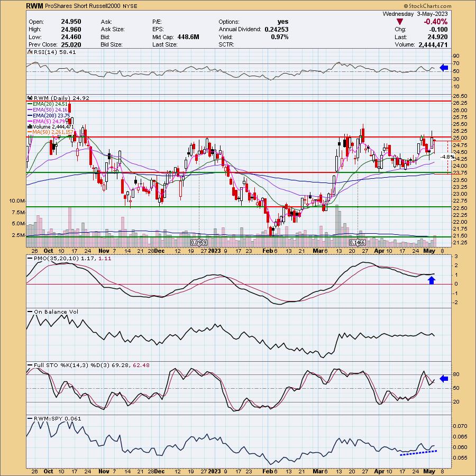
Task: Click the 10.0M volume axis label
Action: click(17, 200)
